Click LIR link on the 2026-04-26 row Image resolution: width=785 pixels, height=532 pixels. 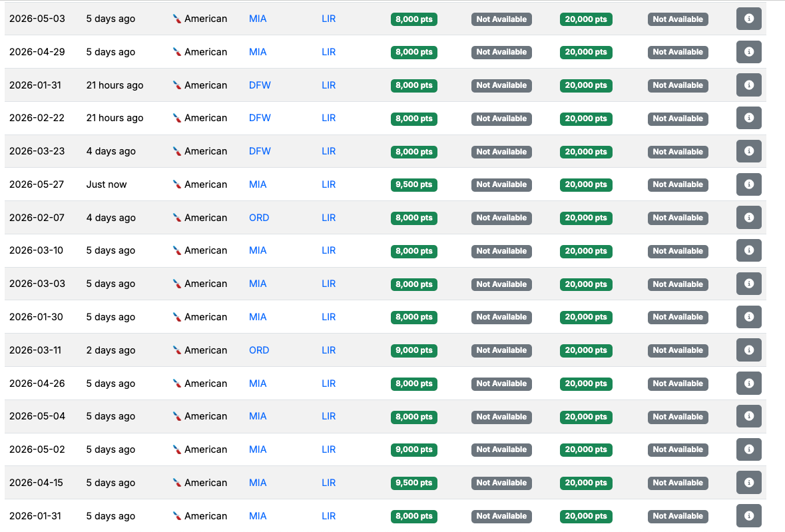pos(329,384)
